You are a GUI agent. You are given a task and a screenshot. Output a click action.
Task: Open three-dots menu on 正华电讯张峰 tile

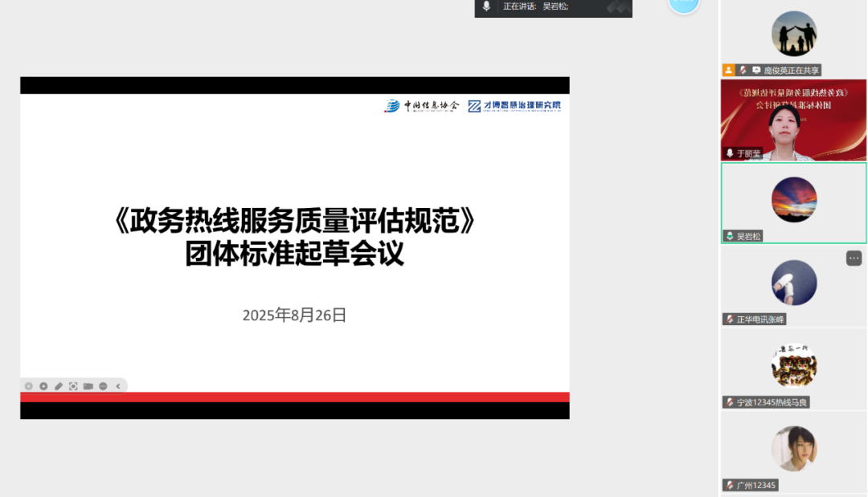coord(854,259)
